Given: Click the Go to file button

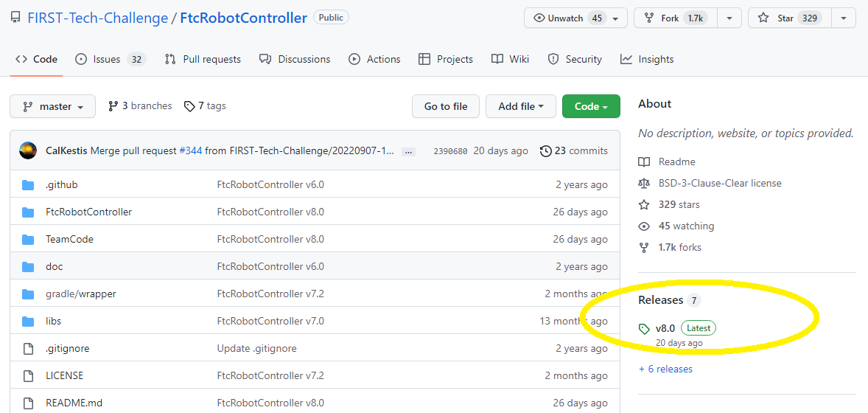Looking at the screenshot, I should point(445,107).
